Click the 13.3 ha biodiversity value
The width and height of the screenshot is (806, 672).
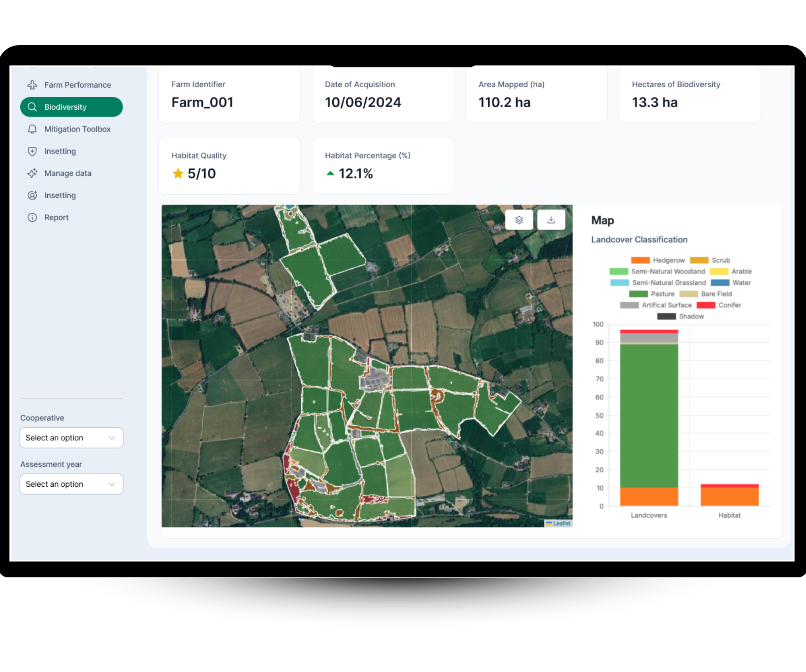pyautogui.click(x=655, y=102)
